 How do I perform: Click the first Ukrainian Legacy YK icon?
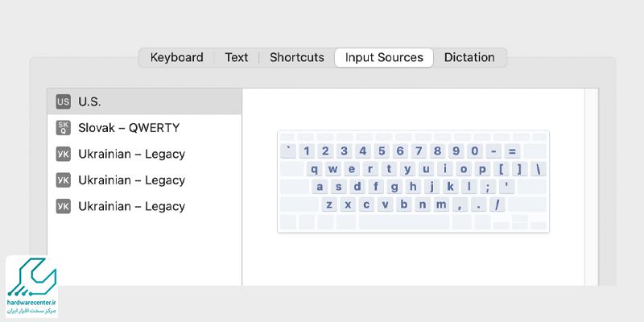63,154
